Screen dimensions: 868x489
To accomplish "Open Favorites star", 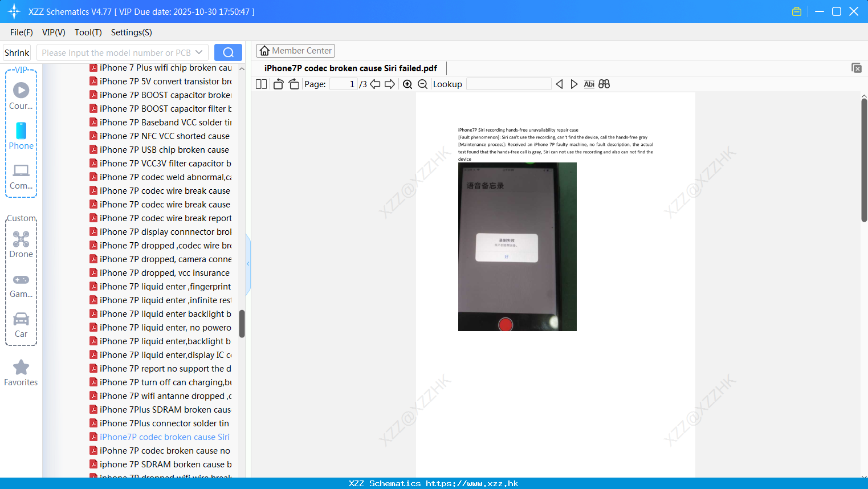I will tap(21, 373).
